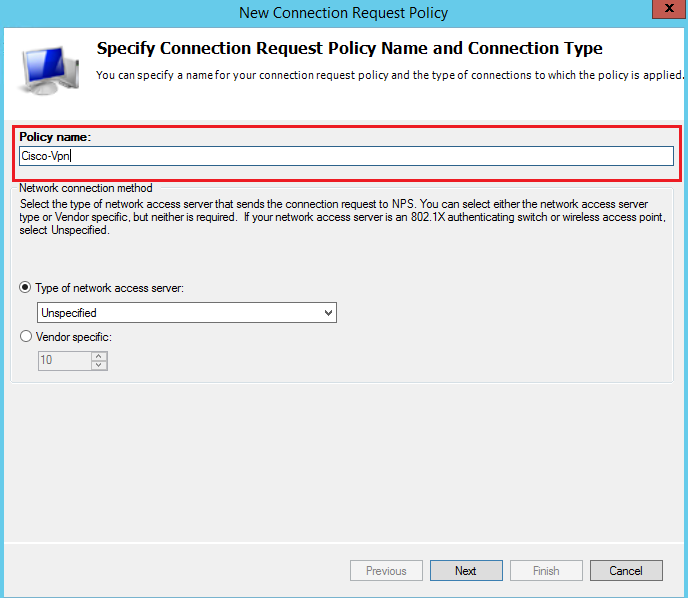This screenshot has width=688, height=598.
Task: Click the header subtitle starting "You can specify a name"
Action: (x=385, y=75)
